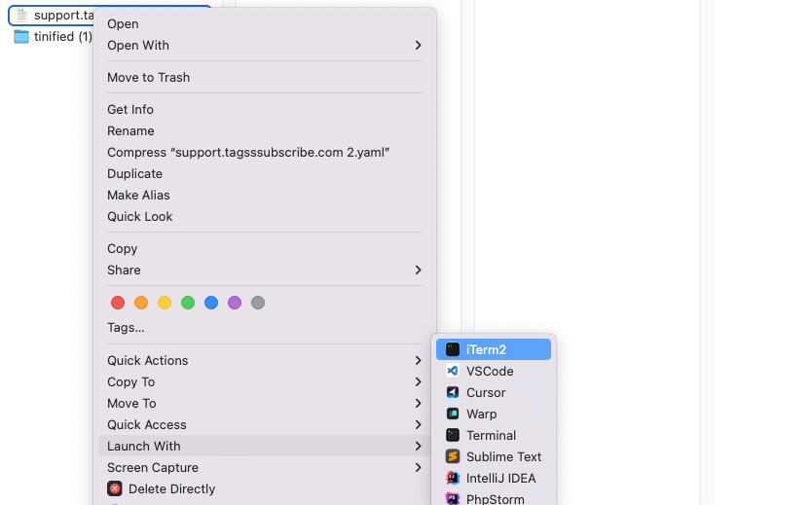Screen dimensions: 812x505
Task: Click the red Delete Directly icon
Action: (x=115, y=488)
